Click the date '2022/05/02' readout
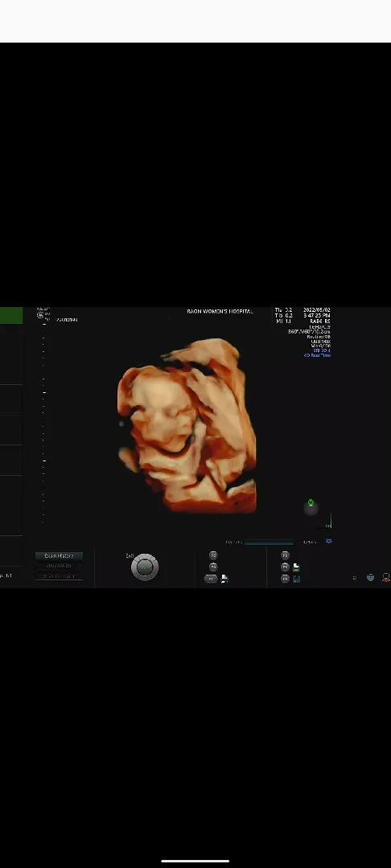The image size is (391, 868). [317, 310]
